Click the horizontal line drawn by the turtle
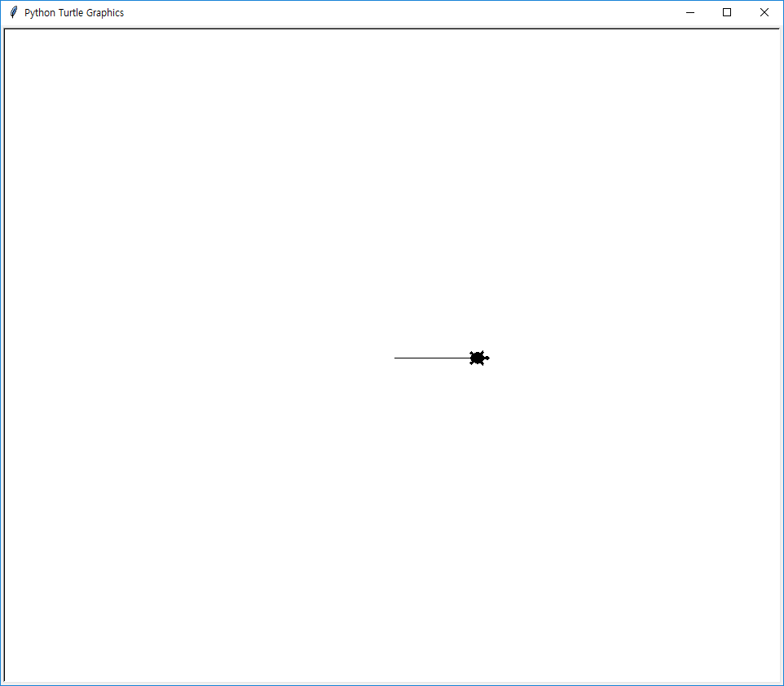 432,358
